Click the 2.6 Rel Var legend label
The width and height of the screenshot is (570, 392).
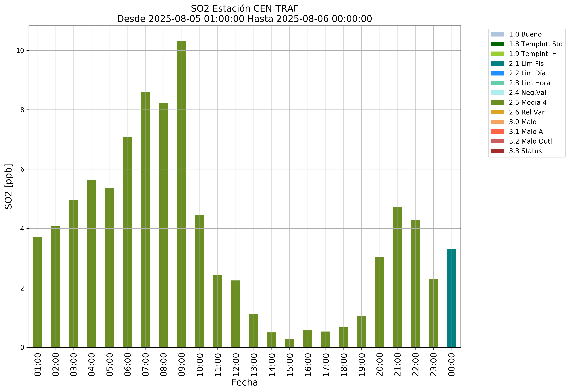[526, 112]
